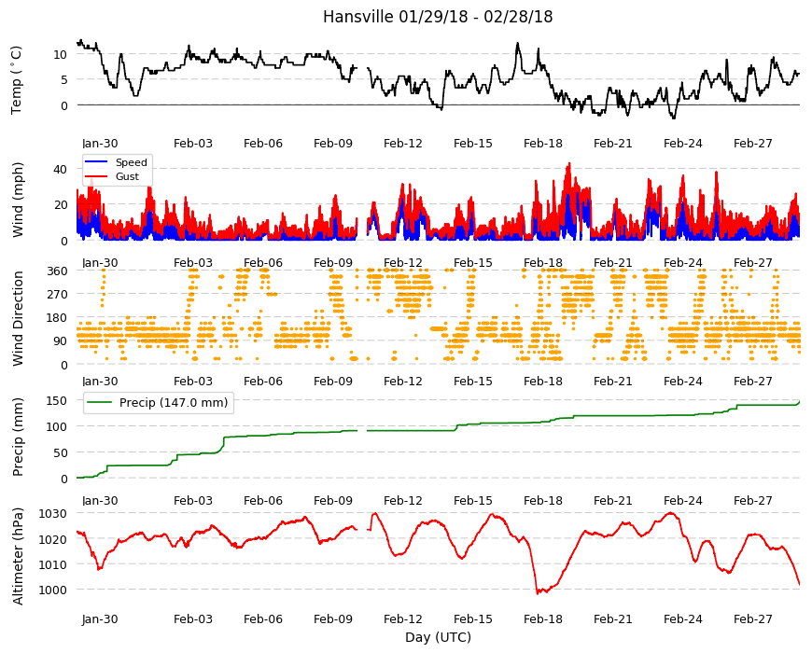
Task: Click the Altimeter (hPa) axis label
Action: [x=18, y=557]
